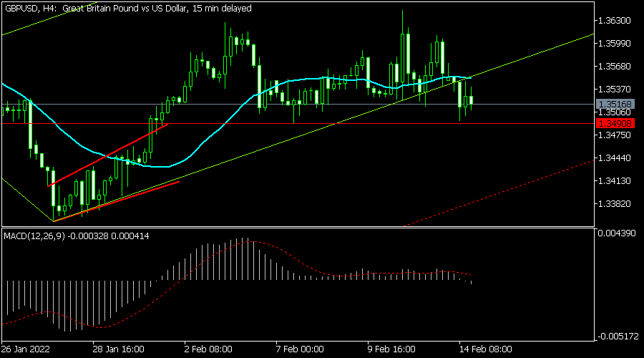Click the MACD scale value 0.004390
Viewport: 644px width, 358px height.
tap(617, 233)
